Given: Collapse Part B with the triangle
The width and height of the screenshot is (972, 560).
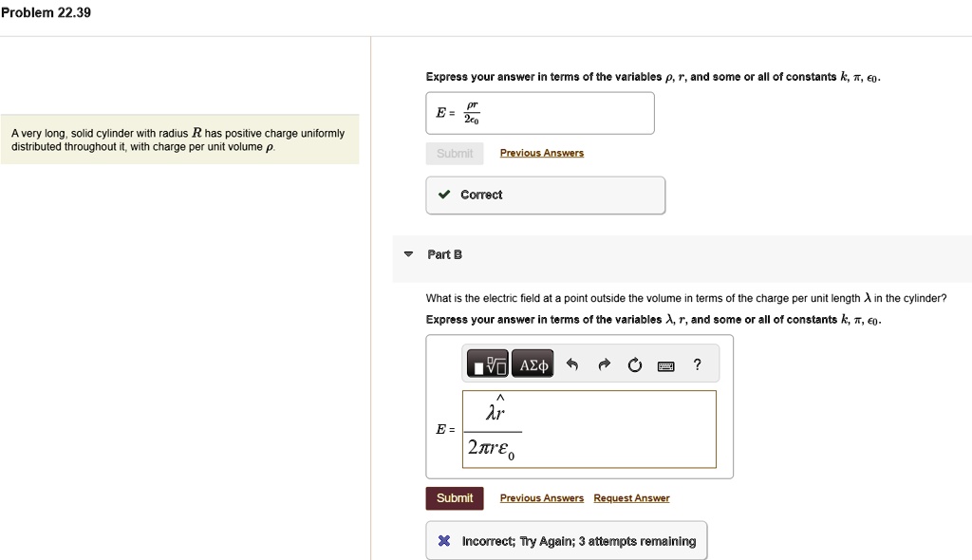Looking at the screenshot, I should pos(408,254).
